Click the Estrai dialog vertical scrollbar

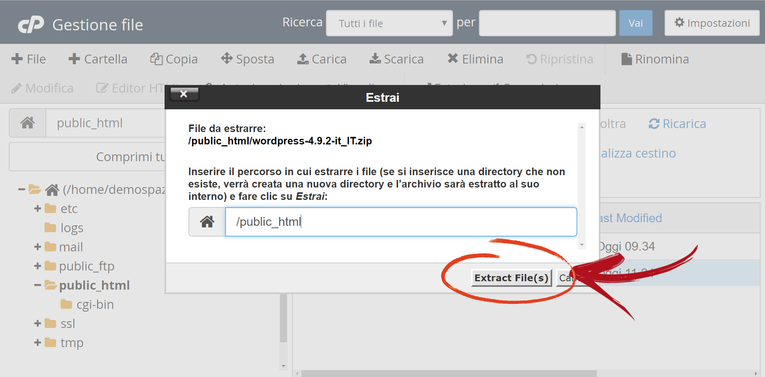tap(581, 185)
